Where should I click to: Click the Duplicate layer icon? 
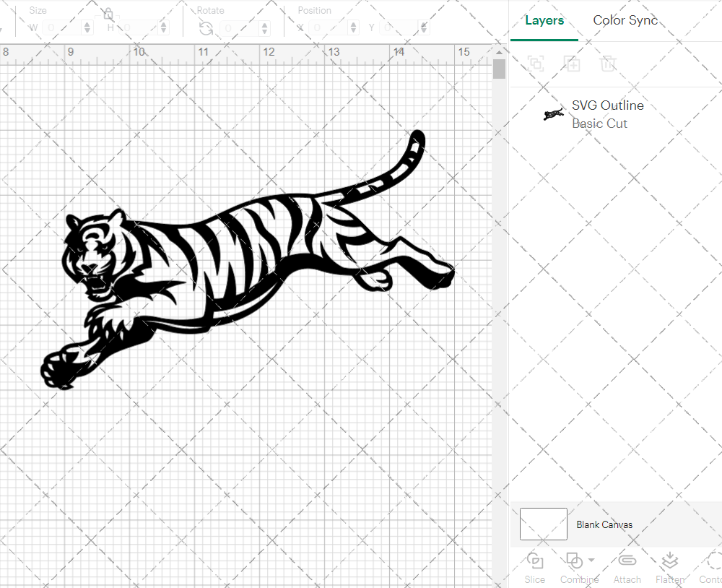pyautogui.click(x=572, y=63)
